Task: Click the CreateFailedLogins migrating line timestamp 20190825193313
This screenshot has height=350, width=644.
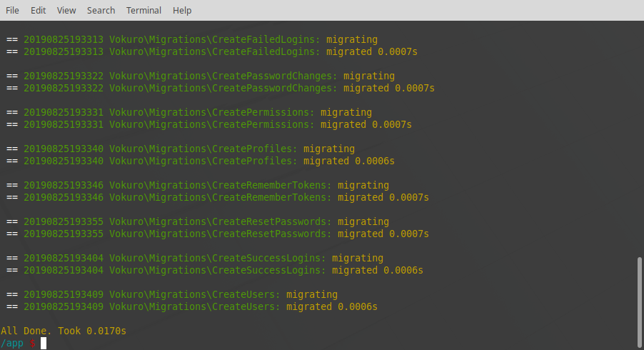Action: pyautogui.click(x=64, y=40)
